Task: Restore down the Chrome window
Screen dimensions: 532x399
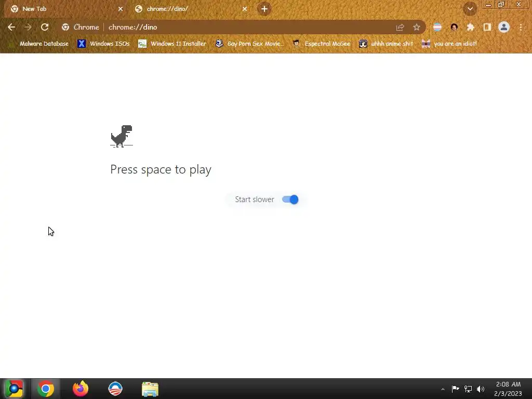Action: [501, 4]
